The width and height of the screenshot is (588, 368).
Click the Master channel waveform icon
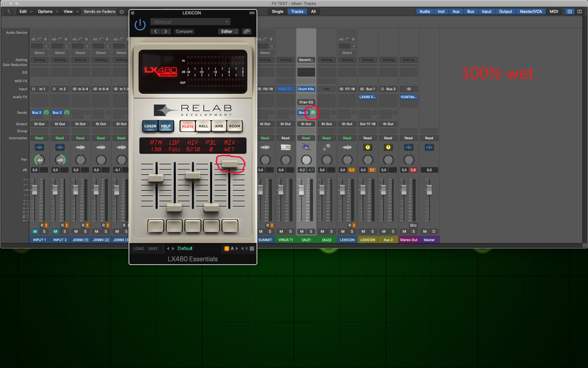(429, 147)
